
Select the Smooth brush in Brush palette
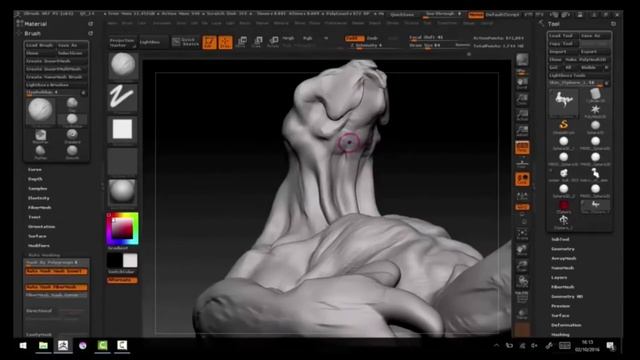pyautogui.click(x=72, y=151)
